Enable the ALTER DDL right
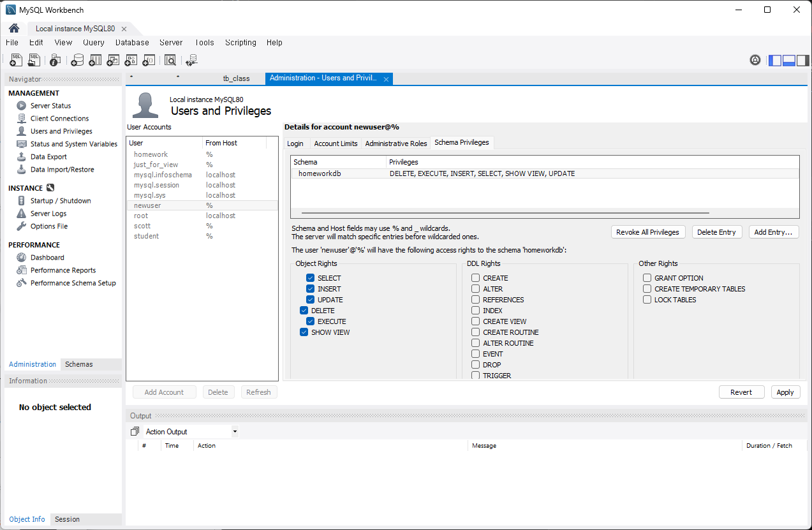The height and width of the screenshot is (530, 812). pyautogui.click(x=476, y=289)
